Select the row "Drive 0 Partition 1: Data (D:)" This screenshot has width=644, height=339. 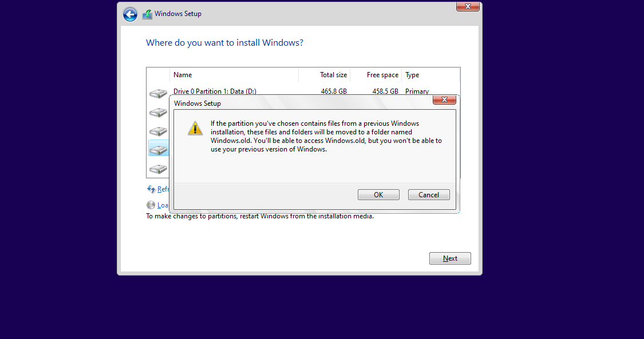tap(303, 91)
